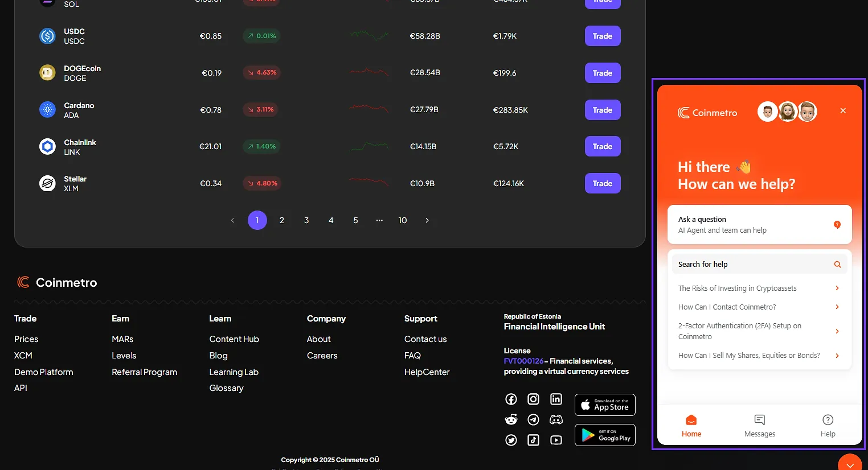Viewport: 868px width, 470px height.
Task: Click the Coinmetro logo in chat widget
Action: 707,113
